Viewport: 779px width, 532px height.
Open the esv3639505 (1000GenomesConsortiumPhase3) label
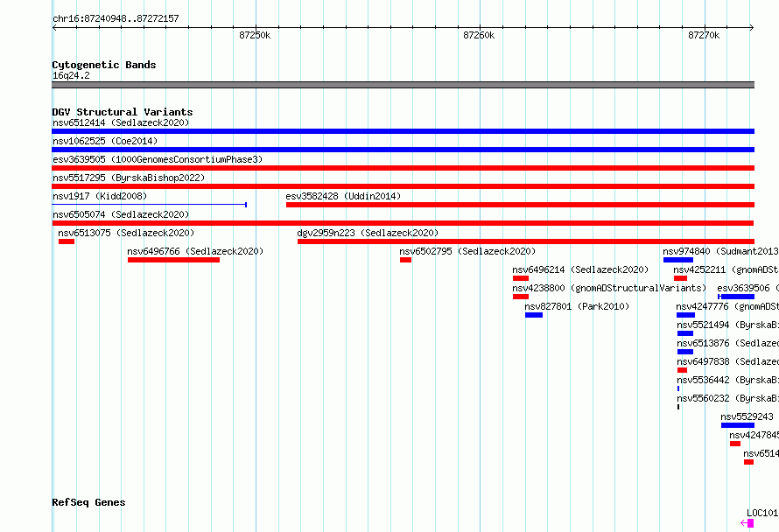[158, 159]
